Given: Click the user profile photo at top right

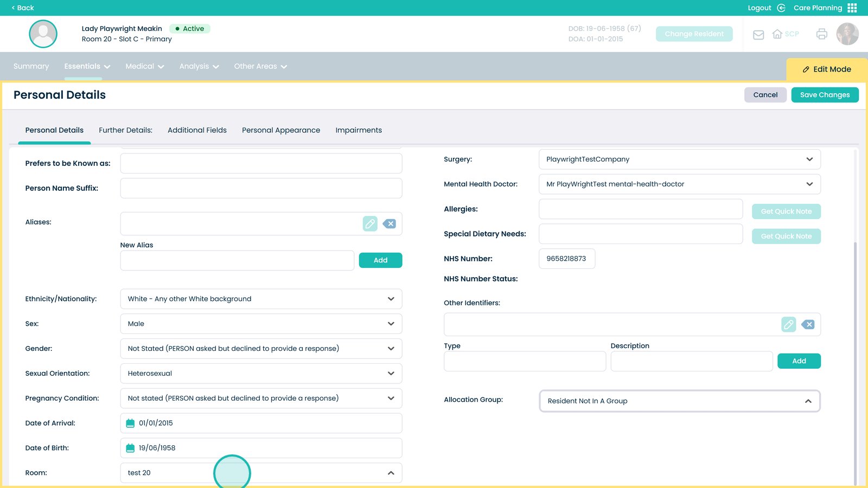Looking at the screenshot, I should [x=847, y=34].
